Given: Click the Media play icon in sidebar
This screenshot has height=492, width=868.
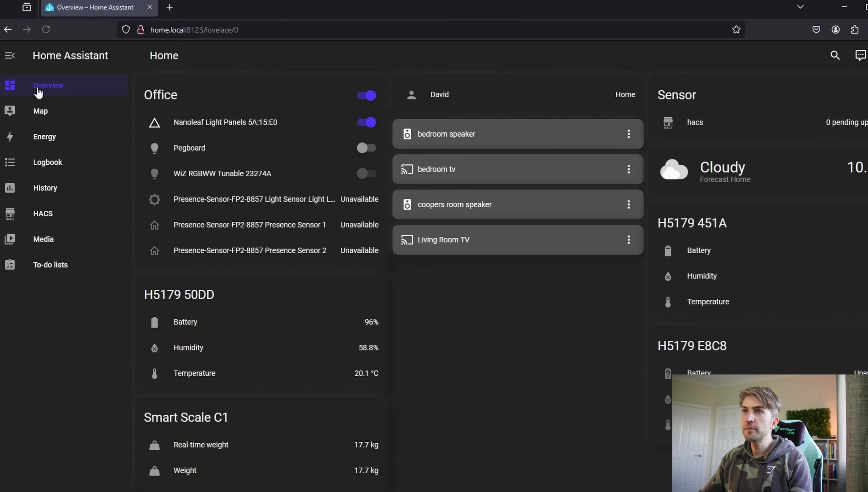Looking at the screenshot, I should coord(10,239).
